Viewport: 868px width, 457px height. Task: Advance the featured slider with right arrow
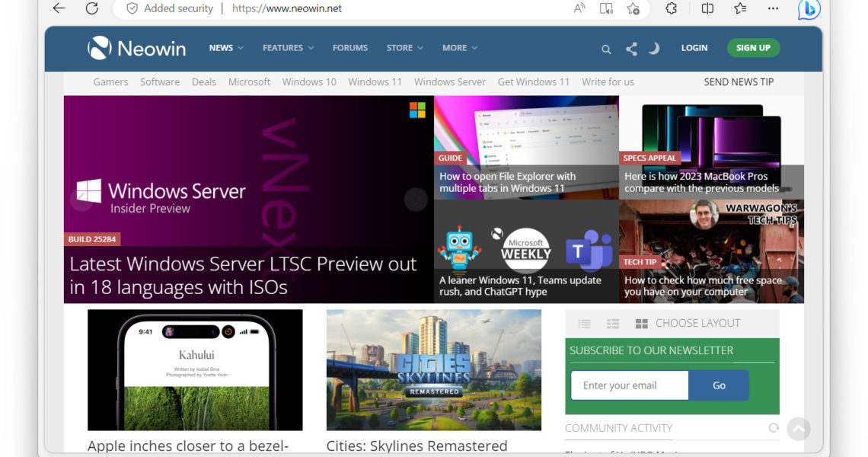416,200
